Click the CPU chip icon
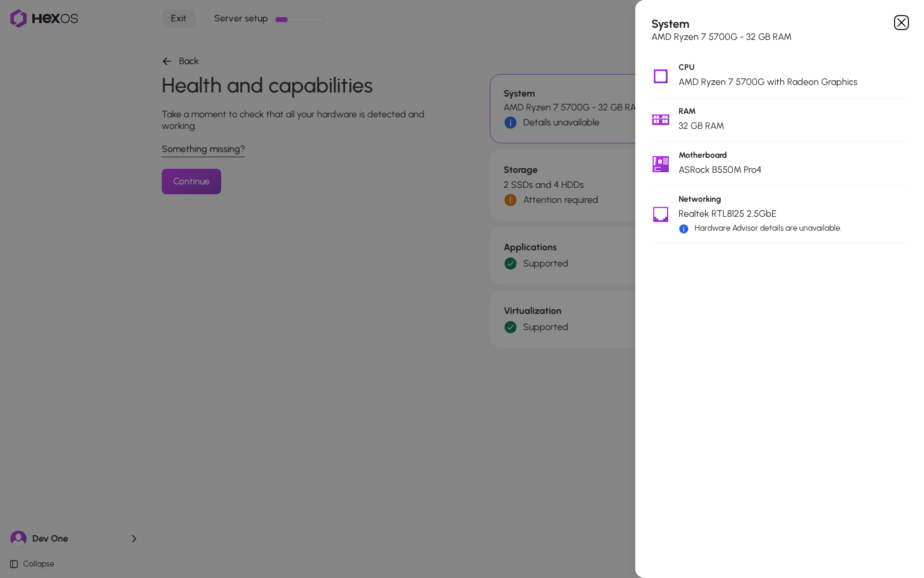Screen dimensions: 924x578 (661, 76)
